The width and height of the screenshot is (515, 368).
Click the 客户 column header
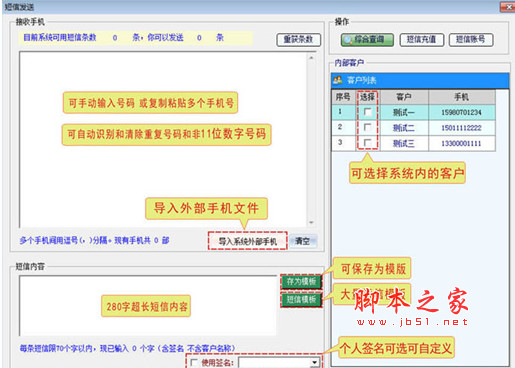pyautogui.click(x=404, y=97)
